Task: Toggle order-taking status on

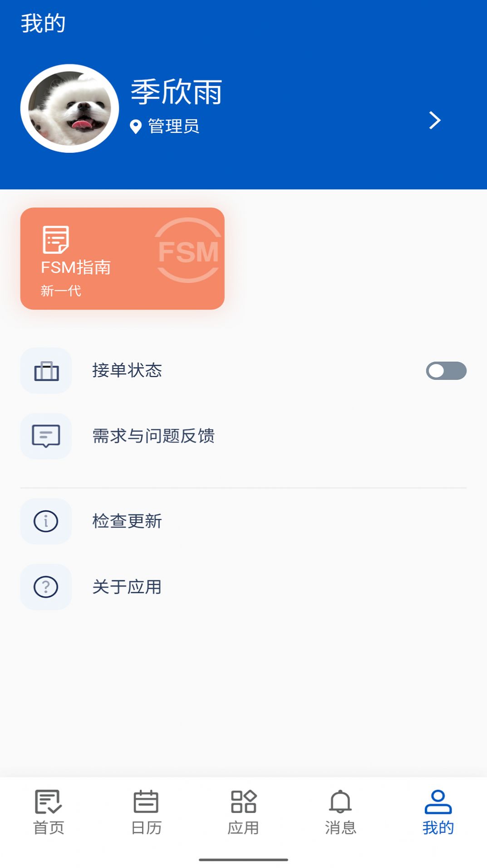Action: click(447, 371)
